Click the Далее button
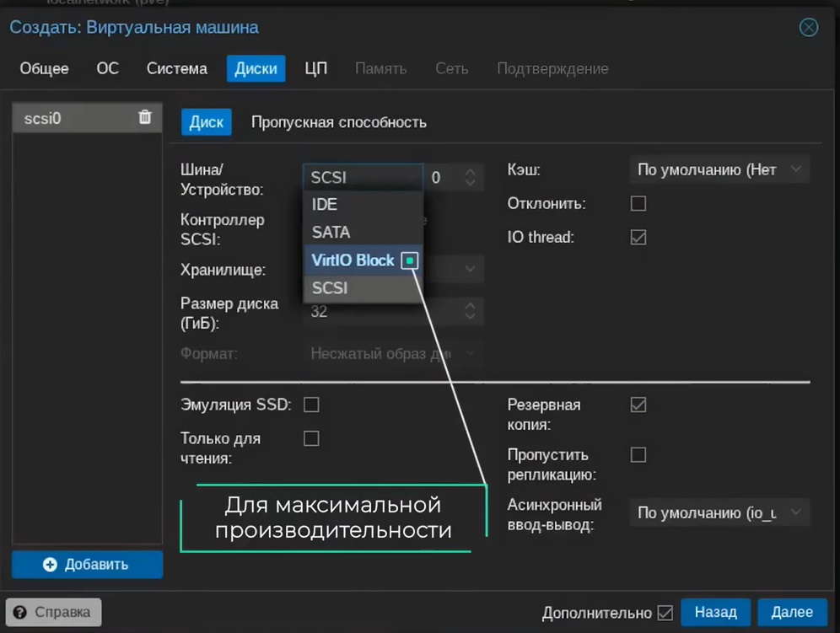The width and height of the screenshot is (840, 633). pyautogui.click(x=791, y=613)
